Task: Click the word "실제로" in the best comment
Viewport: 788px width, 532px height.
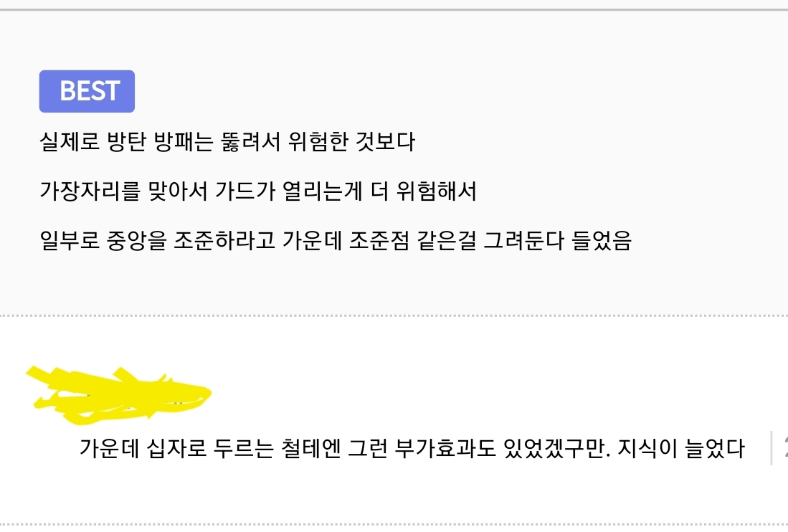Action: [x=66, y=142]
